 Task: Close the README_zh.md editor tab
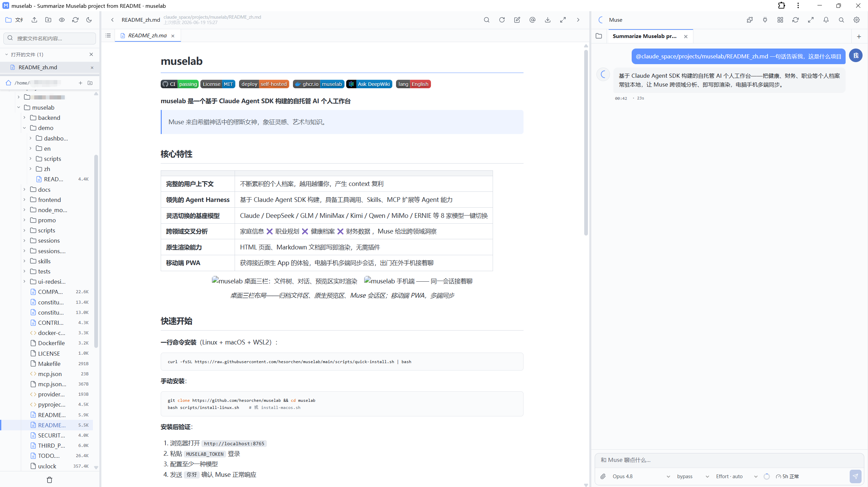[x=173, y=36]
